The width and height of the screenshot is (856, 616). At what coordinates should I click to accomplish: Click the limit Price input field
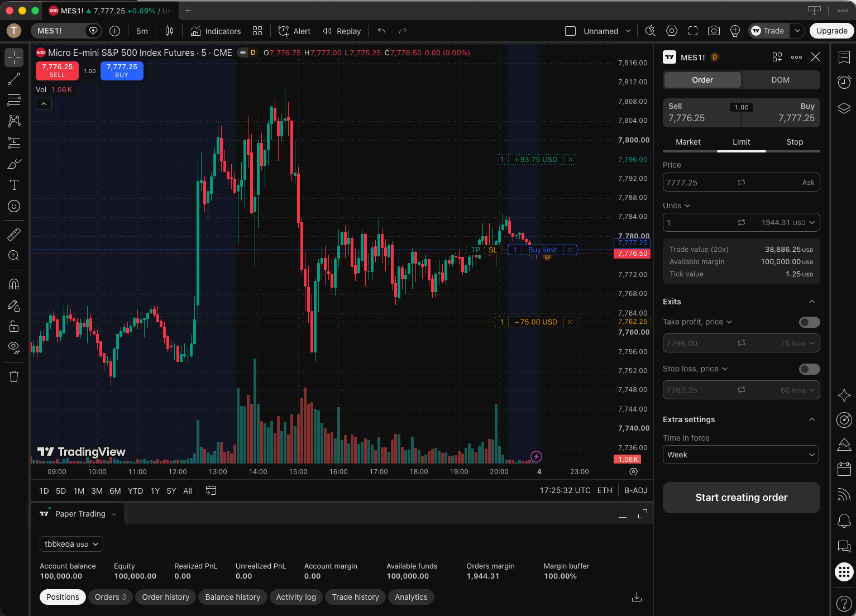[x=741, y=182]
